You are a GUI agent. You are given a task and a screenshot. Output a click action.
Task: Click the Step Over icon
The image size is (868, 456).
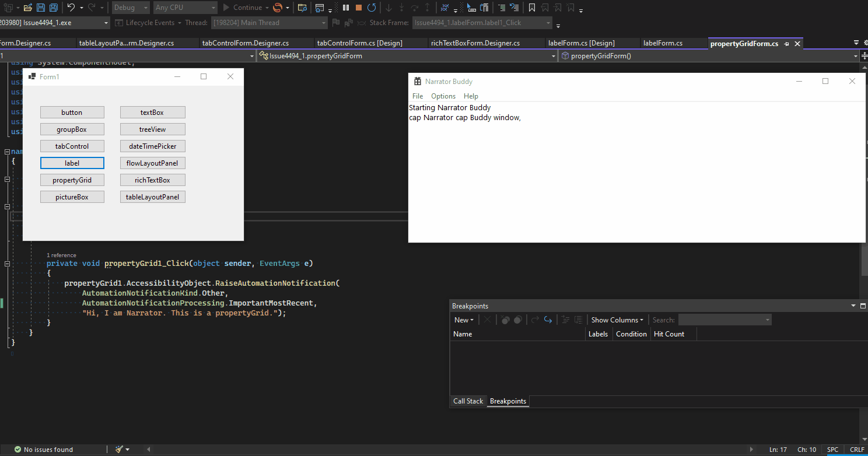coord(415,8)
